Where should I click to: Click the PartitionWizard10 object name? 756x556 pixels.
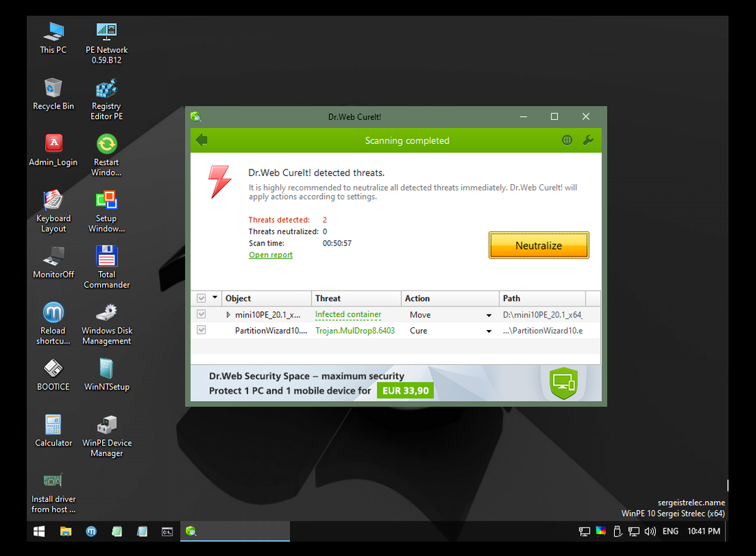click(271, 331)
